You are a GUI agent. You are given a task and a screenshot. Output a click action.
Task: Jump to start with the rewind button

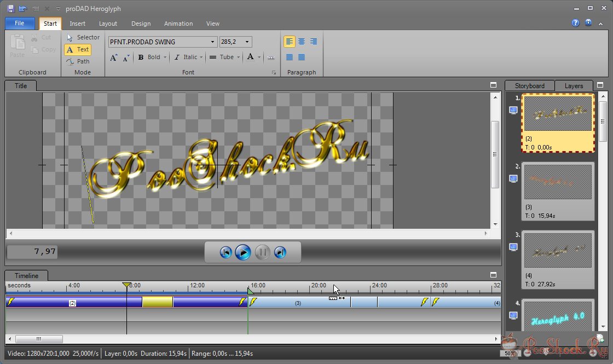tap(225, 252)
